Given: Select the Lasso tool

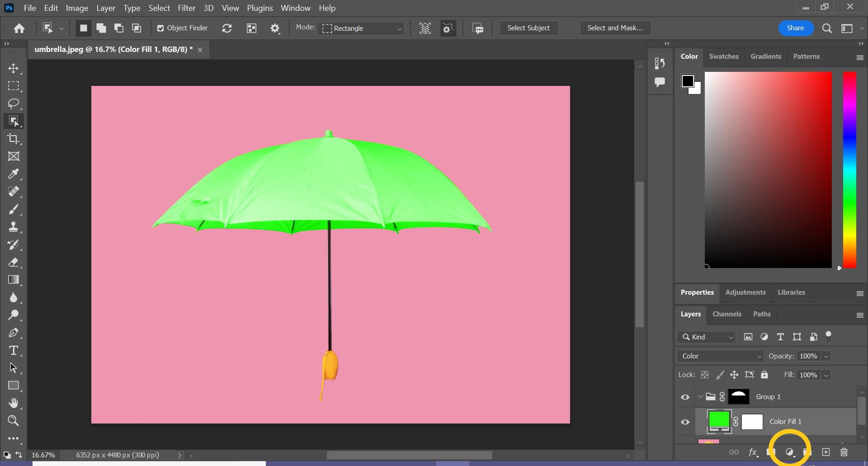Looking at the screenshot, I should click(x=14, y=104).
